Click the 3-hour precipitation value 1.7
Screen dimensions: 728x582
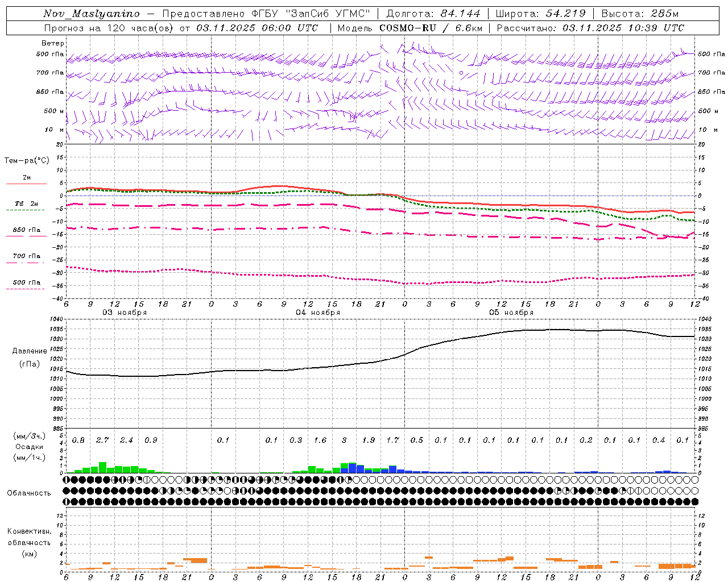tap(392, 440)
